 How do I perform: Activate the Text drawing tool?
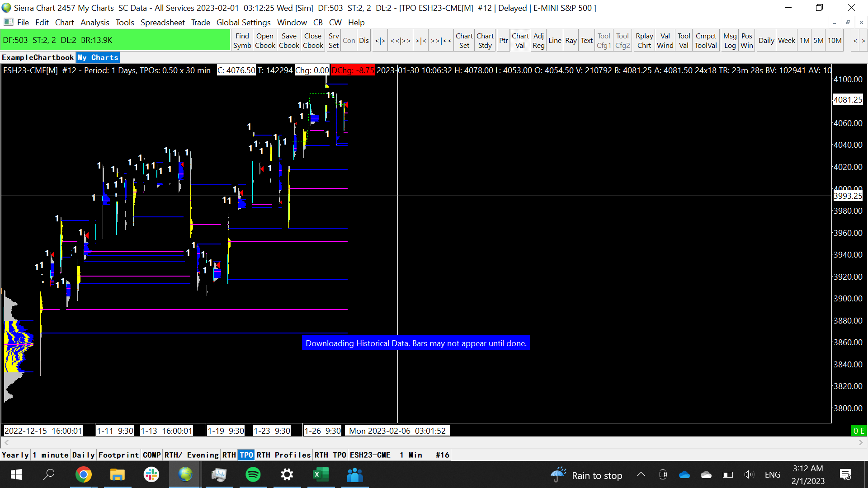[586, 41]
